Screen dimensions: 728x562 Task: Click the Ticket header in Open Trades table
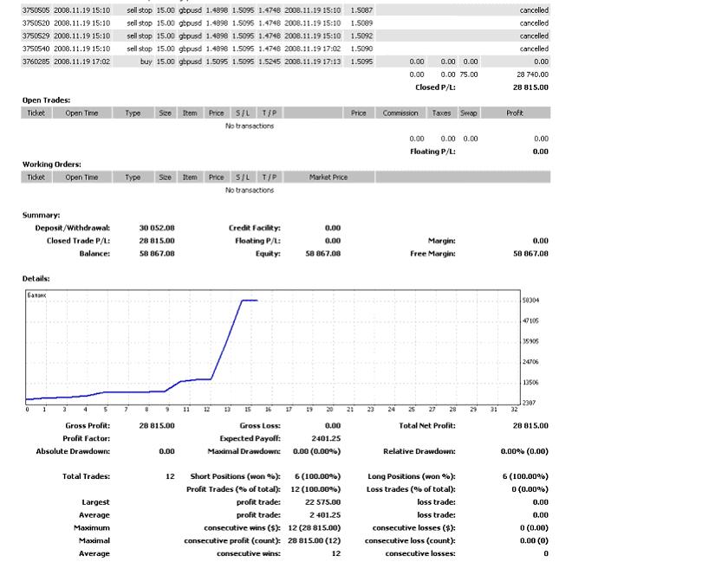click(36, 113)
